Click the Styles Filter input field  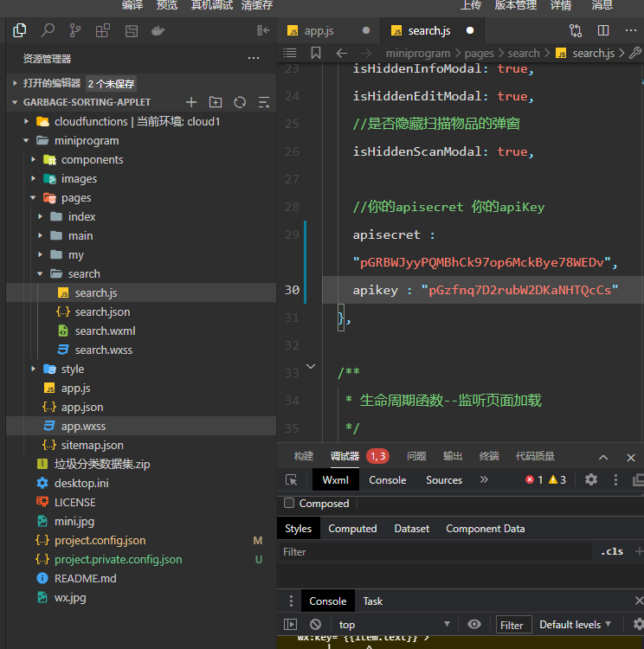click(x=435, y=552)
